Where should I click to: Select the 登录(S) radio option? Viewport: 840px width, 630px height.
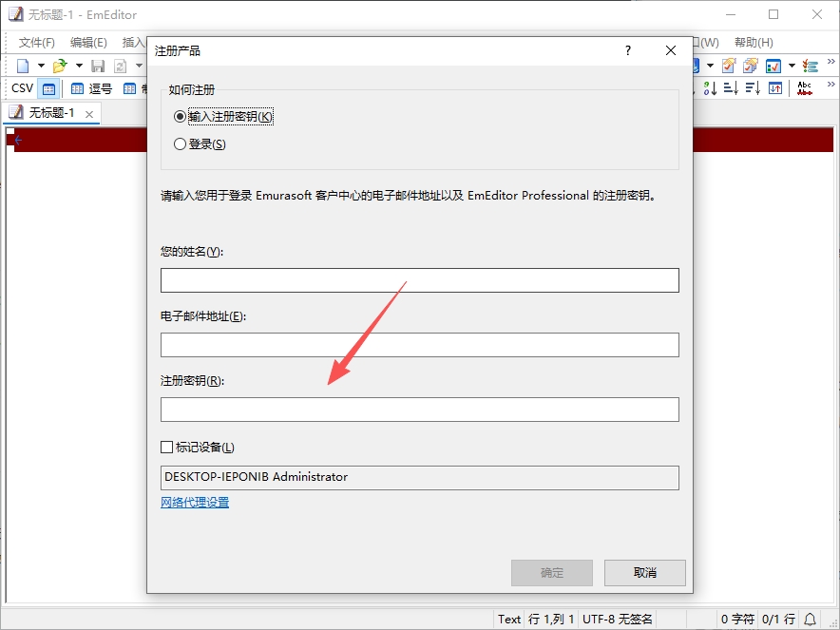[x=180, y=144]
